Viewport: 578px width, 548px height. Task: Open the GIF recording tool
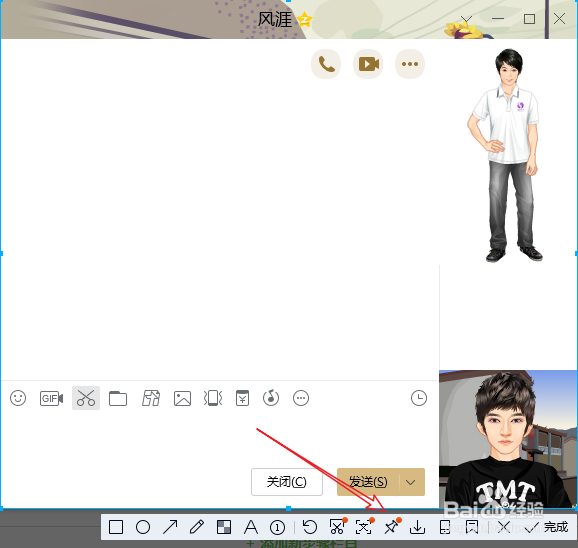coord(51,398)
